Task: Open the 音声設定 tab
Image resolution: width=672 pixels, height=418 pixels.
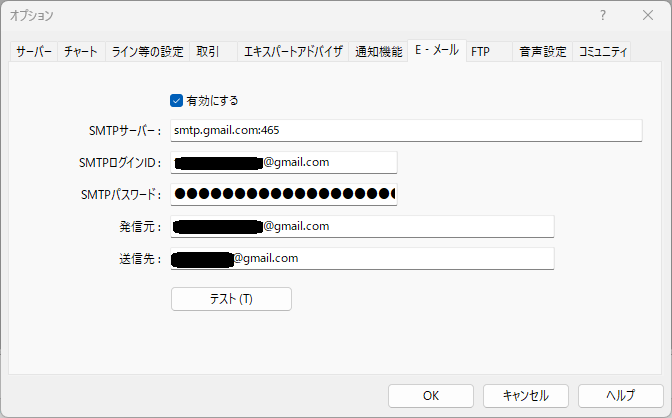Action: pyautogui.click(x=542, y=52)
